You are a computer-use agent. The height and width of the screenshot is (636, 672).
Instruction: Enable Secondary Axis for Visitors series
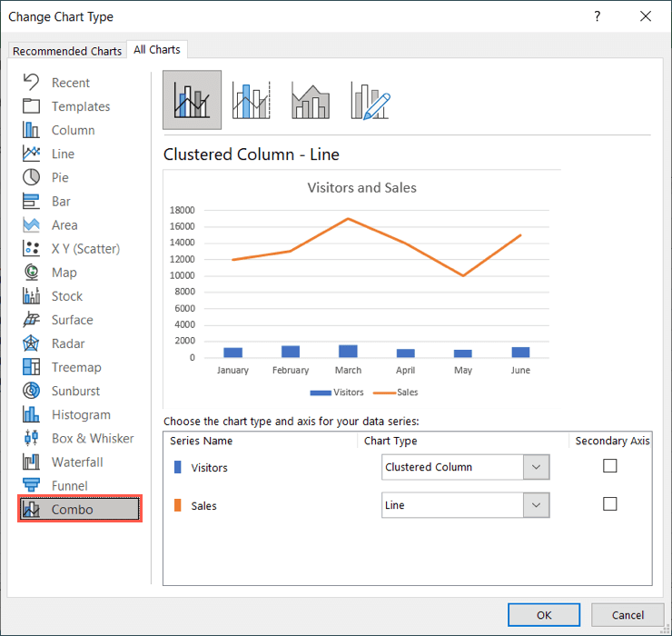pos(610,466)
